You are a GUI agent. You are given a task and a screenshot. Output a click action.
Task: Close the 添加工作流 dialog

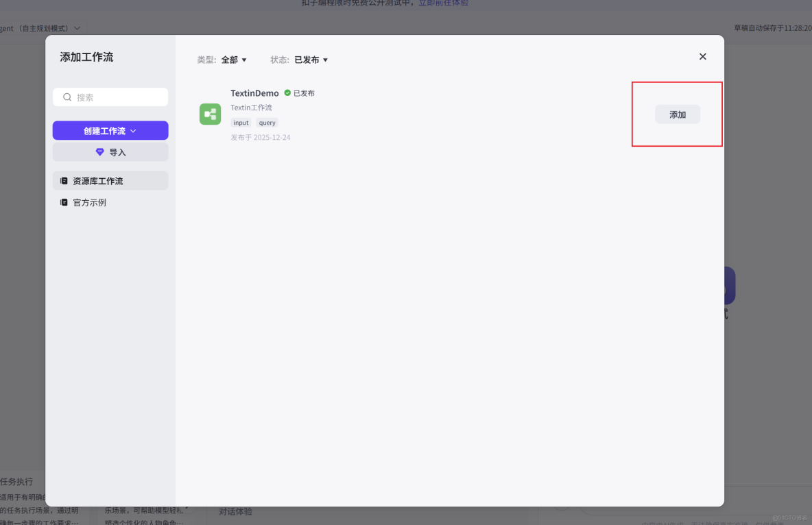702,56
